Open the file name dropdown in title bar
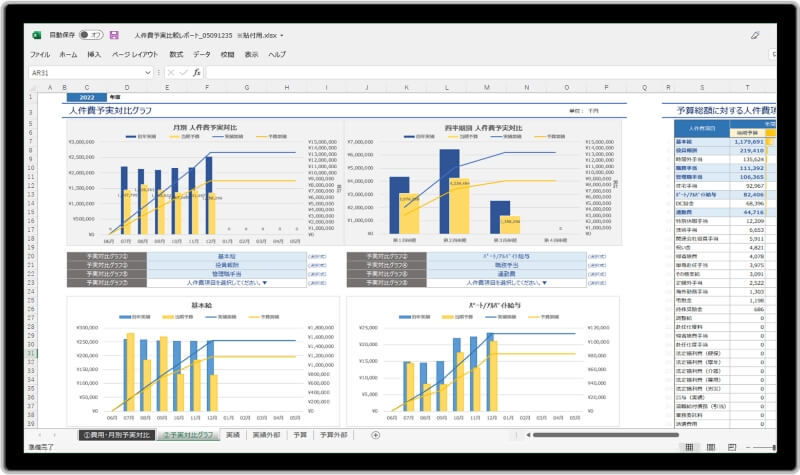 click(x=282, y=36)
